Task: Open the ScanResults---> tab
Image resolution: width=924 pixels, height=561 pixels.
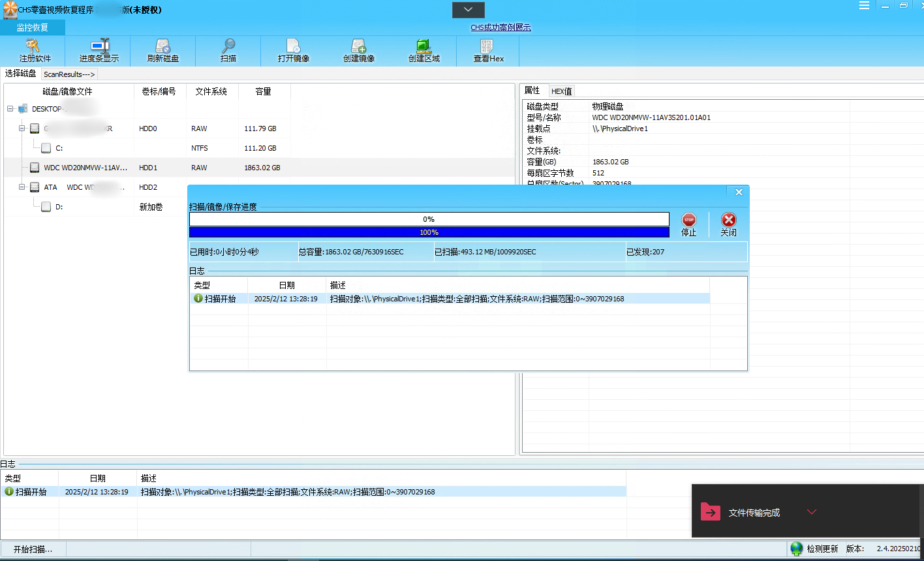Action: click(x=70, y=74)
